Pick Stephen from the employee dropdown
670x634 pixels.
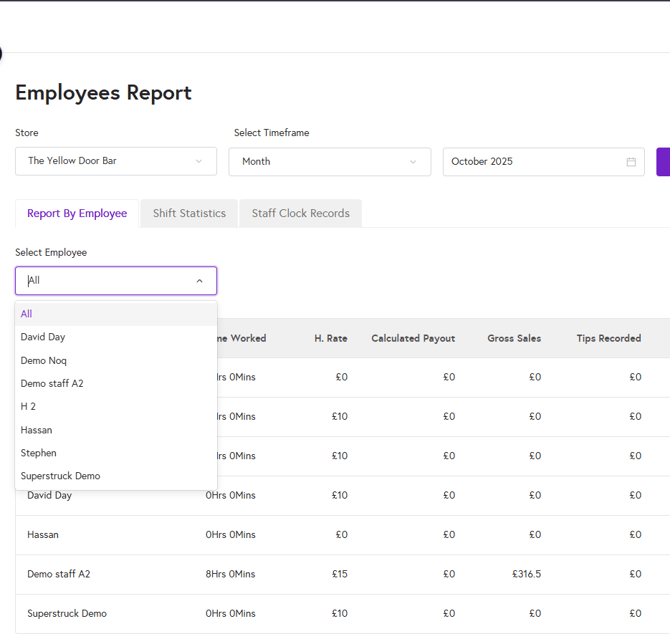tap(39, 453)
